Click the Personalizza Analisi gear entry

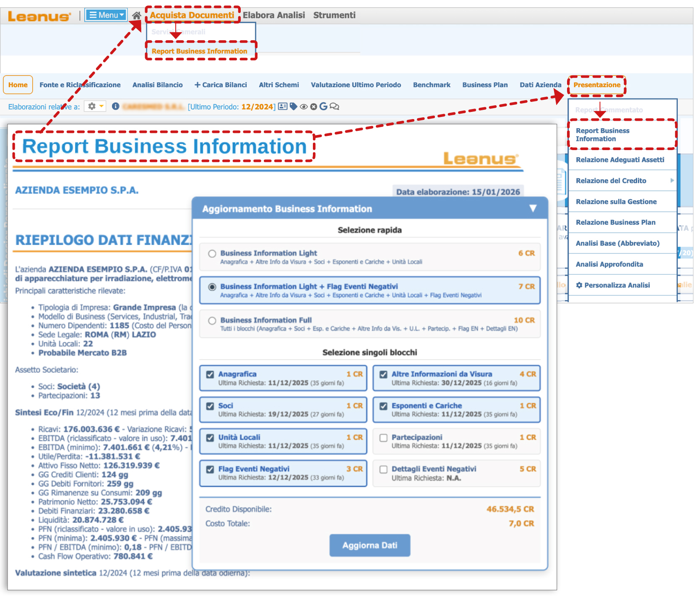613,285
